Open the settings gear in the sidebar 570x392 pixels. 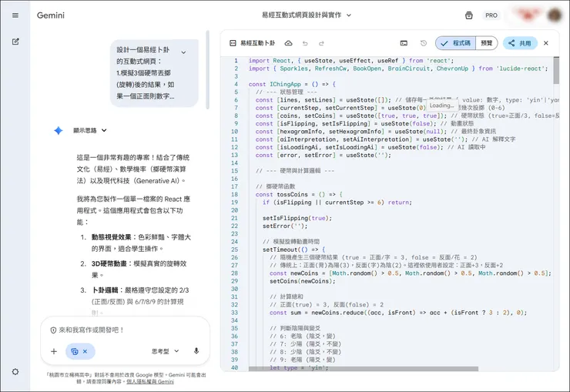(x=15, y=372)
